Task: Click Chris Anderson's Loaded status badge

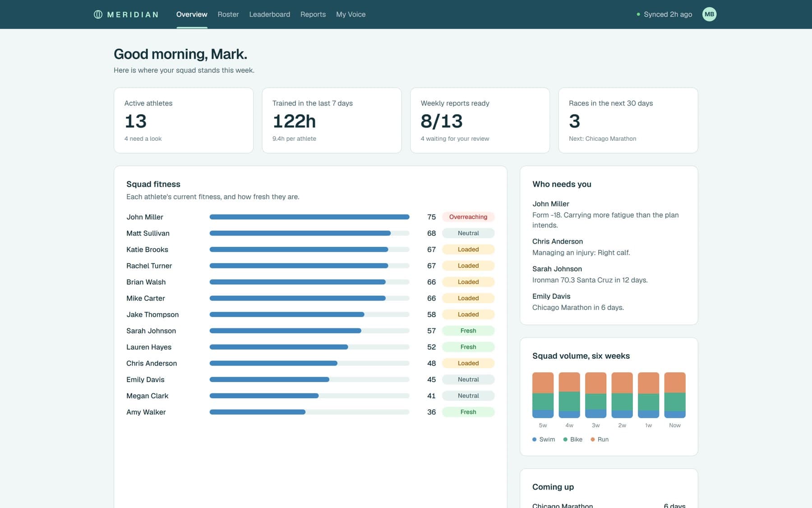Action: coord(468,363)
